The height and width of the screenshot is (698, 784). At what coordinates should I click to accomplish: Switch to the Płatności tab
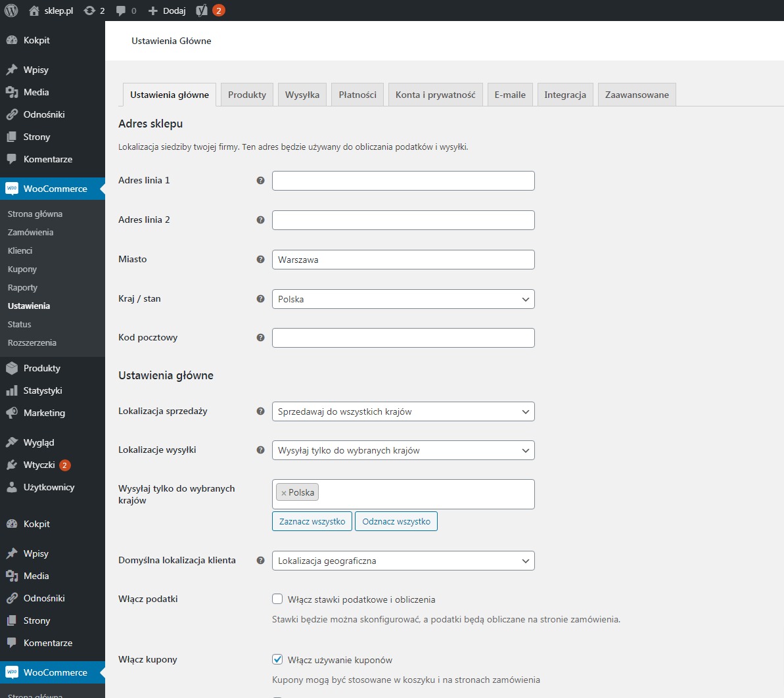[357, 95]
